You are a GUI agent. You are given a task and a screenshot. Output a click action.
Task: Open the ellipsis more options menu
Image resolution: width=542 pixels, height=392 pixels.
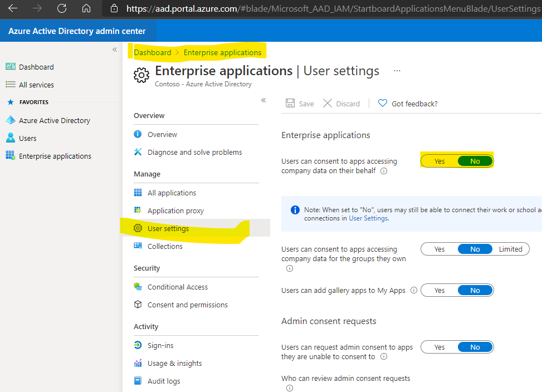tap(397, 71)
